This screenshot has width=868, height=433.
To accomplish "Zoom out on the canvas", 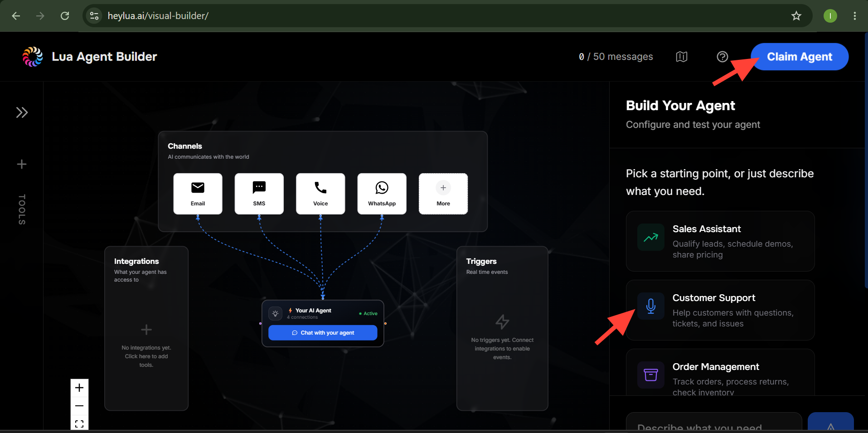I will (79, 406).
